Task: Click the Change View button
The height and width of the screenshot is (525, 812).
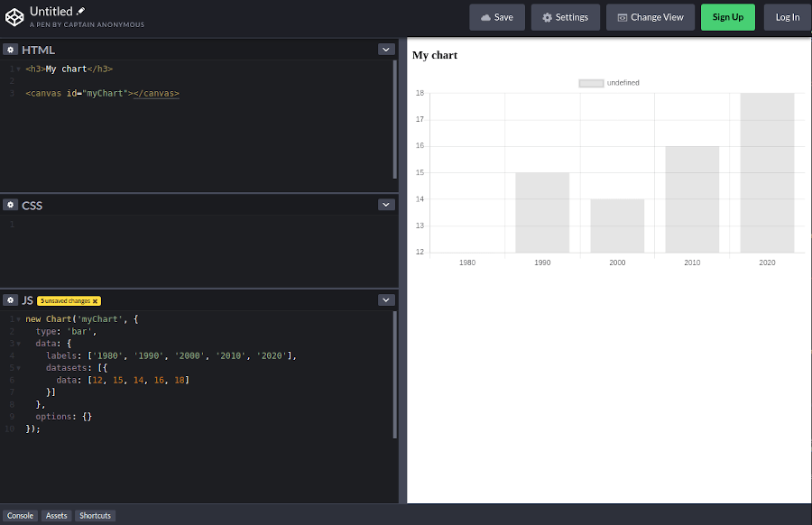Action: click(x=650, y=16)
